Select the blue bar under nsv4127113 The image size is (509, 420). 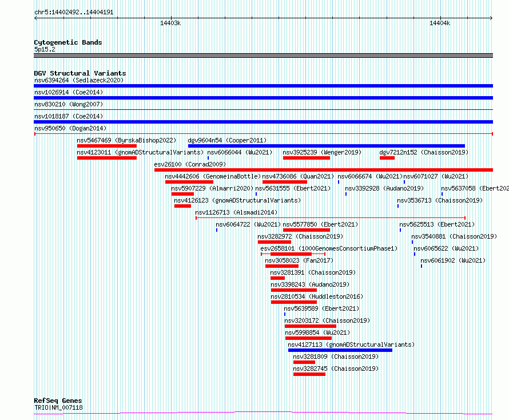click(x=340, y=350)
